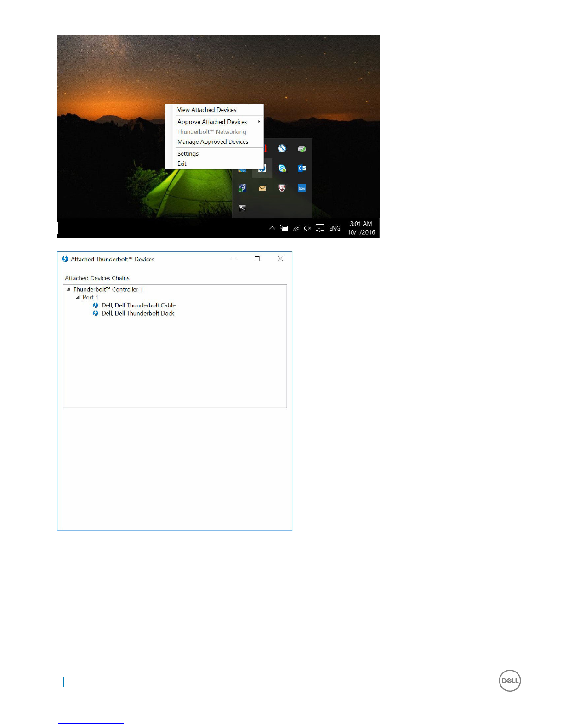Click the Thunderbolt tray icon
The image size is (563, 728).
262,169
